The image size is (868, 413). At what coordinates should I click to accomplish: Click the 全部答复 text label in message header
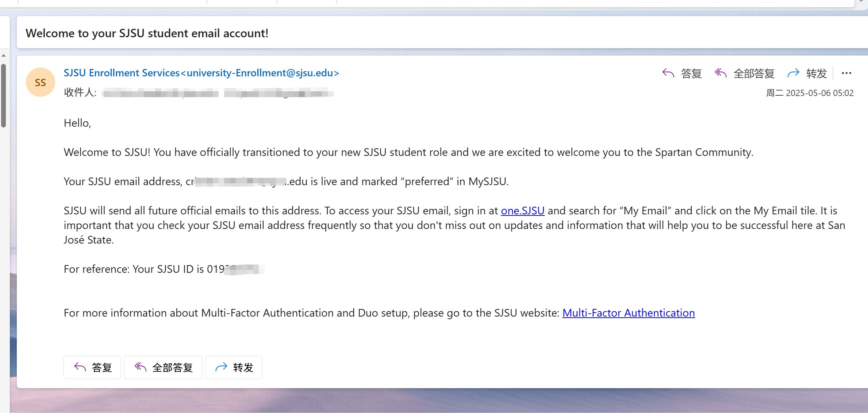click(x=754, y=74)
